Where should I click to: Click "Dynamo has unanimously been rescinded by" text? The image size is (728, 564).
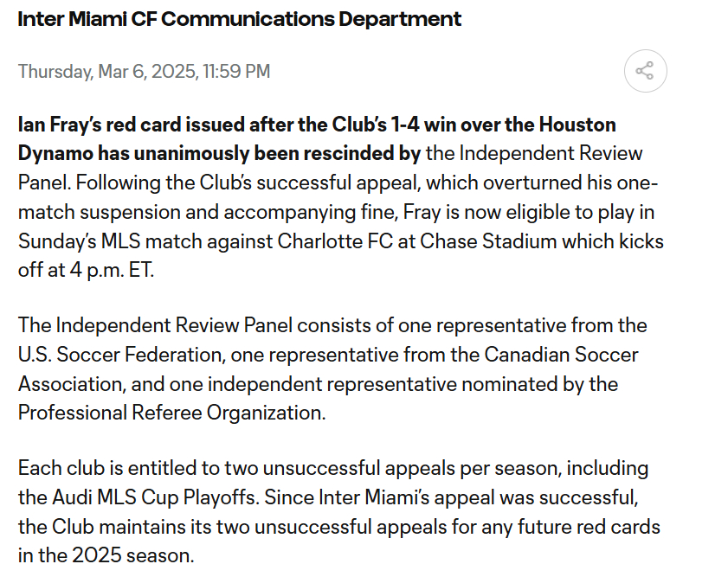(219, 154)
